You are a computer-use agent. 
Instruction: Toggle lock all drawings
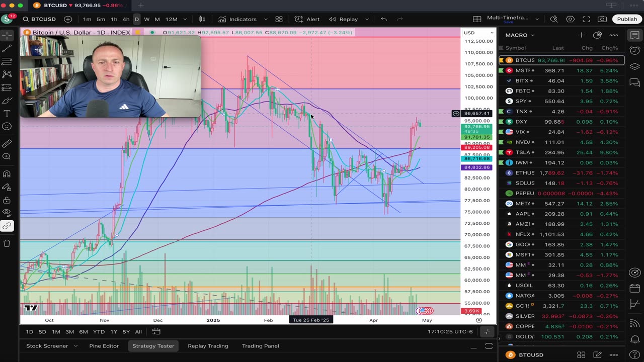(7, 200)
